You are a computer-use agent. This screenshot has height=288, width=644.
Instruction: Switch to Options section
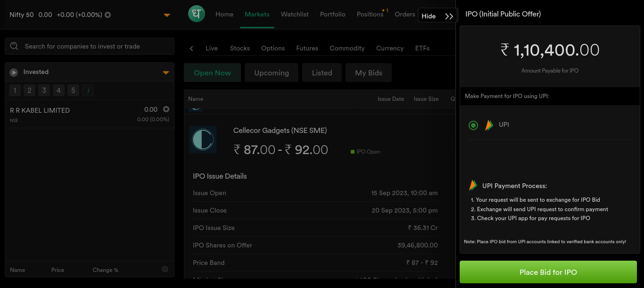pos(273,48)
